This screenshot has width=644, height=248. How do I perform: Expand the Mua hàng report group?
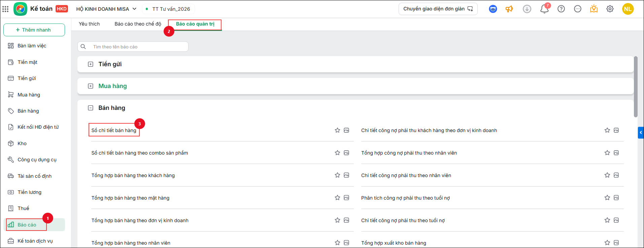coord(91,86)
